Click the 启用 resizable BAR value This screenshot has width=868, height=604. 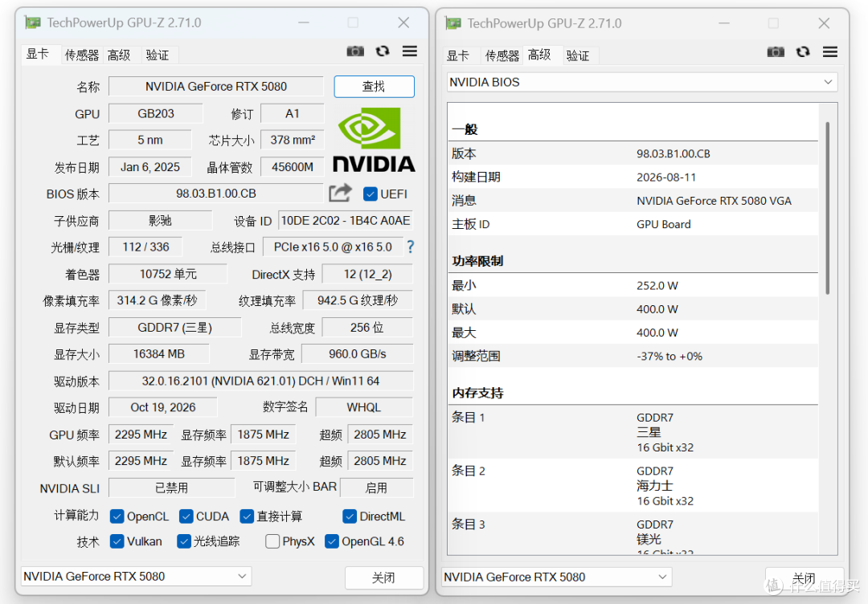pyautogui.click(x=376, y=488)
